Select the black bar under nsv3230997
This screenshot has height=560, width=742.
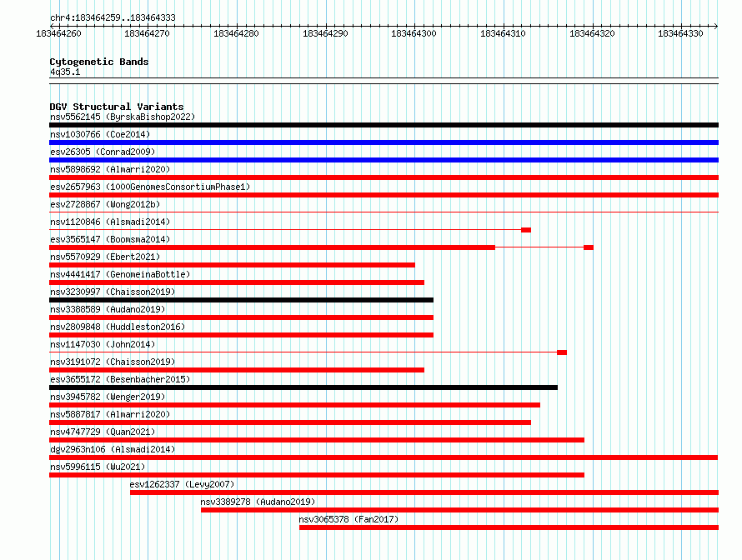click(241, 300)
